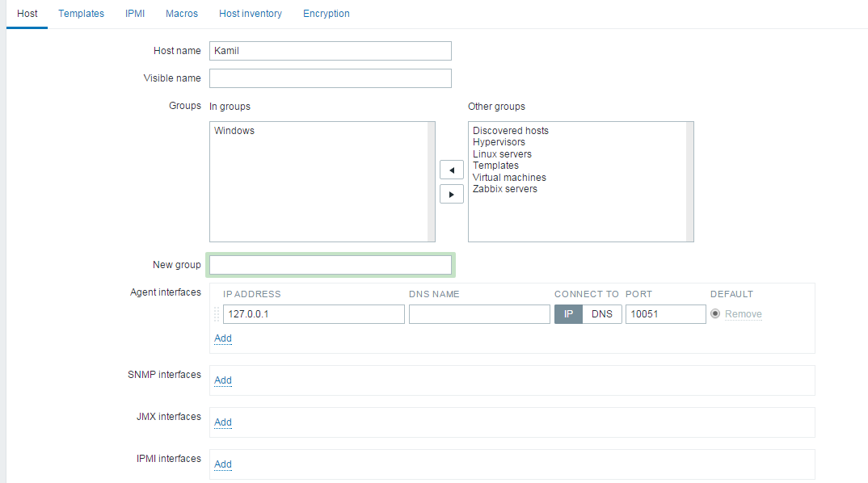The height and width of the screenshot is (483, 868).
Task: Open the Macros tab
Action: 181,13
